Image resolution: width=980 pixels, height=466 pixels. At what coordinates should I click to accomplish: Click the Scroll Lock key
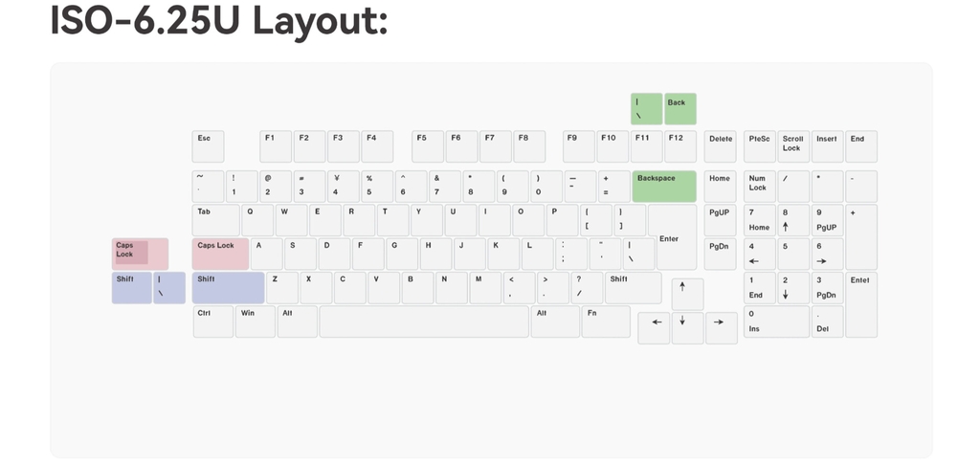pos(793,146)
